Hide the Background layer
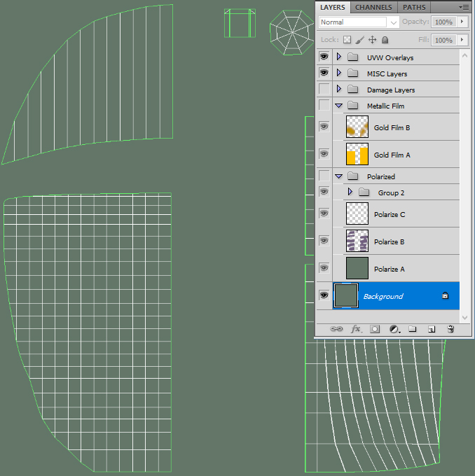 point(324,295)
